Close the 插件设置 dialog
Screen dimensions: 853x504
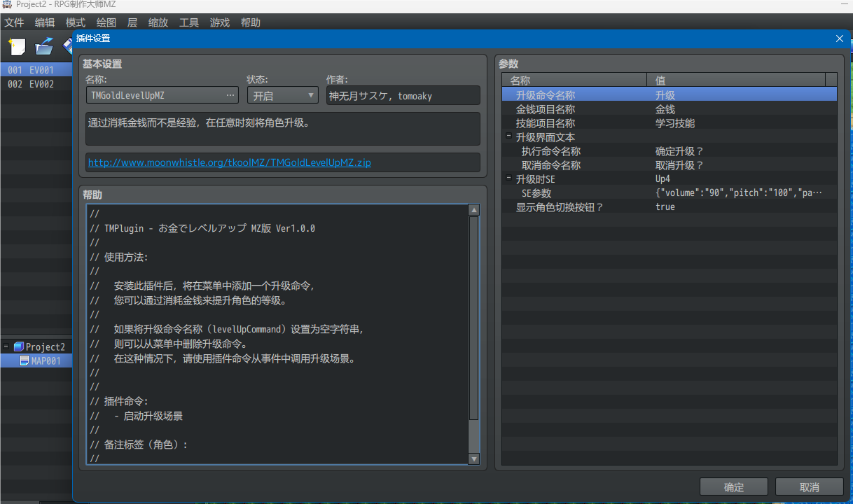[x=840, y=39]
